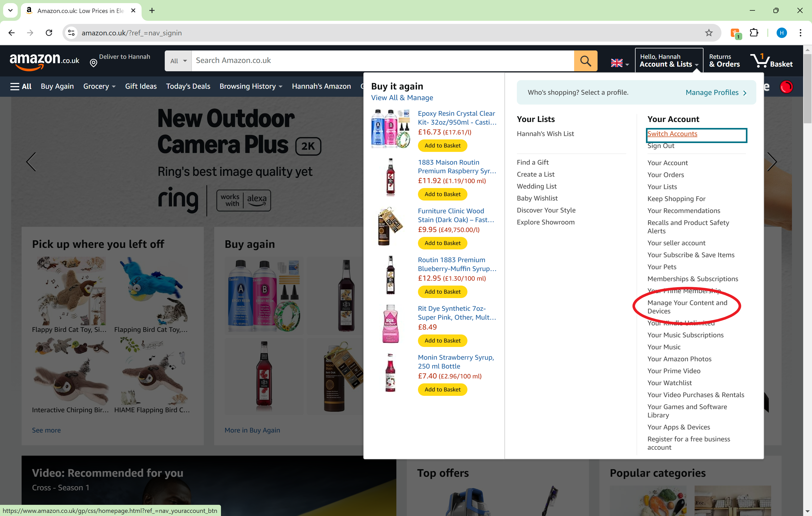Click the orange search magnifier button

tap(585, 61)
